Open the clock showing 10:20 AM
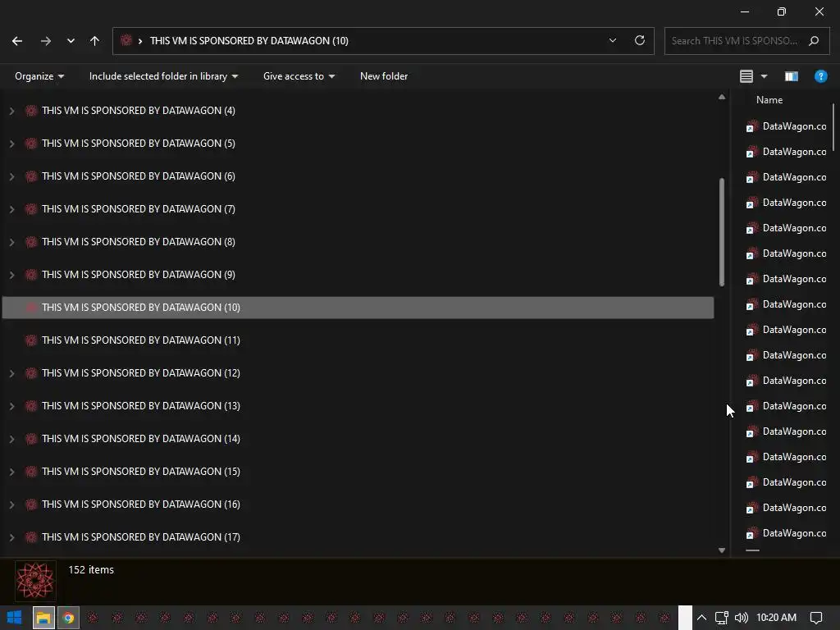The image size is (840, 630). [x=776, y=618]
